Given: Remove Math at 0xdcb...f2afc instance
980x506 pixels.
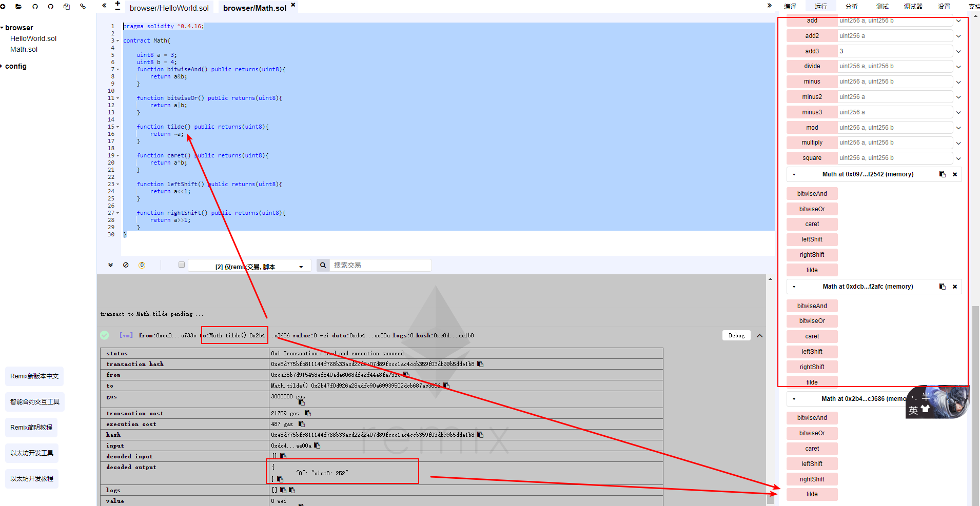Looking at the screenshot, I should 955,287.
